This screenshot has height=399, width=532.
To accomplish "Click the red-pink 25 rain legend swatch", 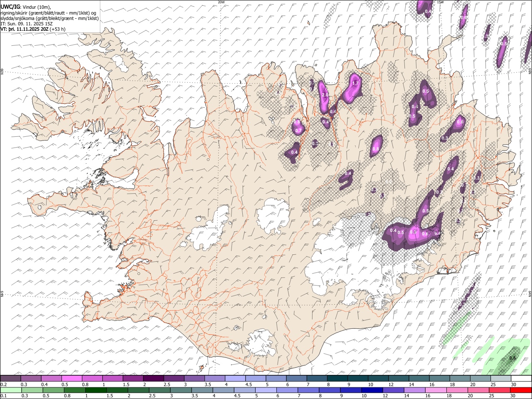I will click(500, 390).
